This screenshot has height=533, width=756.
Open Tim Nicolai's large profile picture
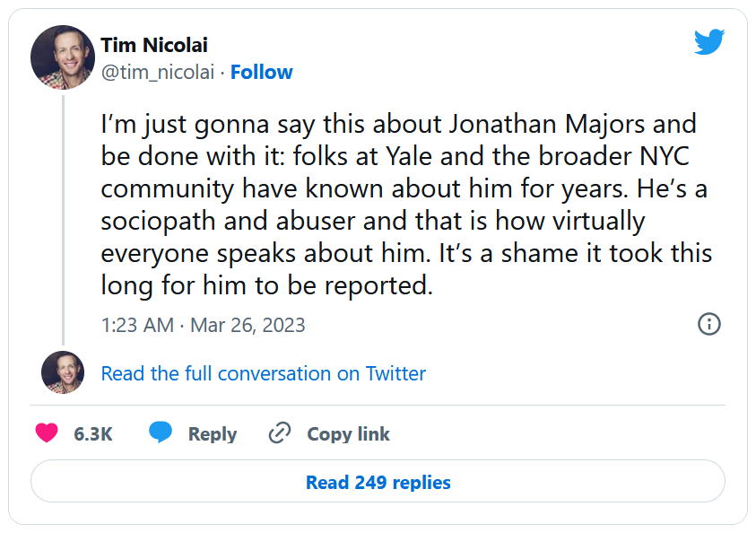[x=63, y=57]
